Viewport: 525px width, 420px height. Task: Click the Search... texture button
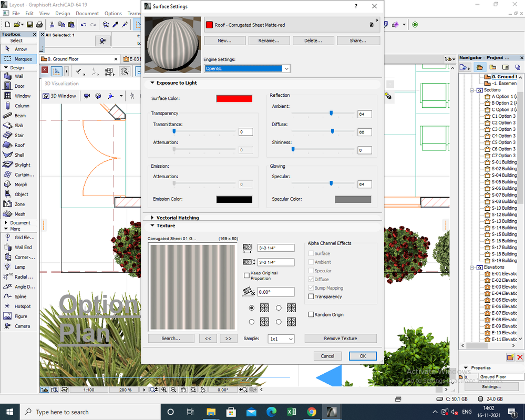click(171, 339)
